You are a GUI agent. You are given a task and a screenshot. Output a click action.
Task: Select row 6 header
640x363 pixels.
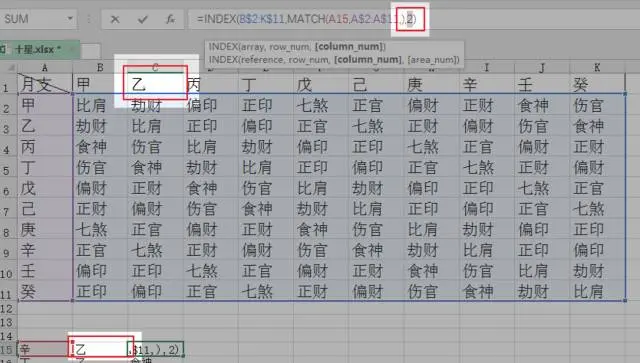(8, 188)
